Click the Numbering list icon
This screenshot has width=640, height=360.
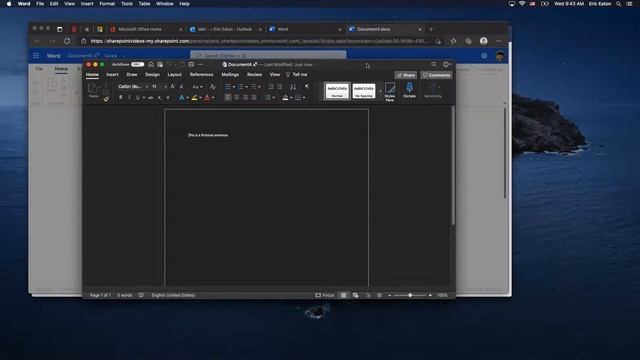241,87
